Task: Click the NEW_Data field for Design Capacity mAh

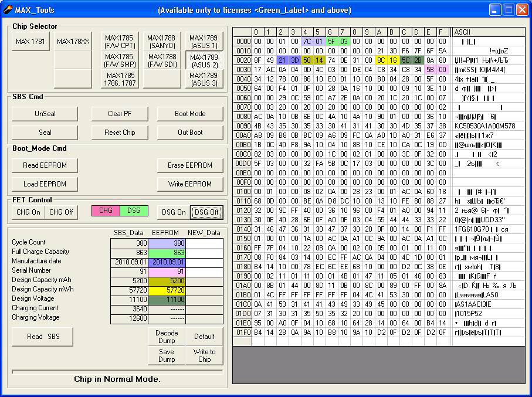Action: click(204, 281)
